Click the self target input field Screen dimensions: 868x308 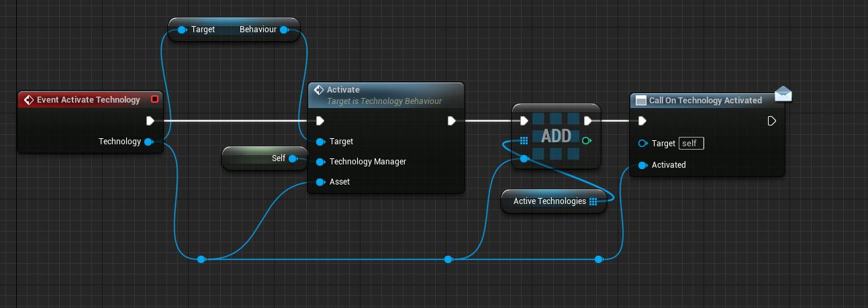point(691,144)
